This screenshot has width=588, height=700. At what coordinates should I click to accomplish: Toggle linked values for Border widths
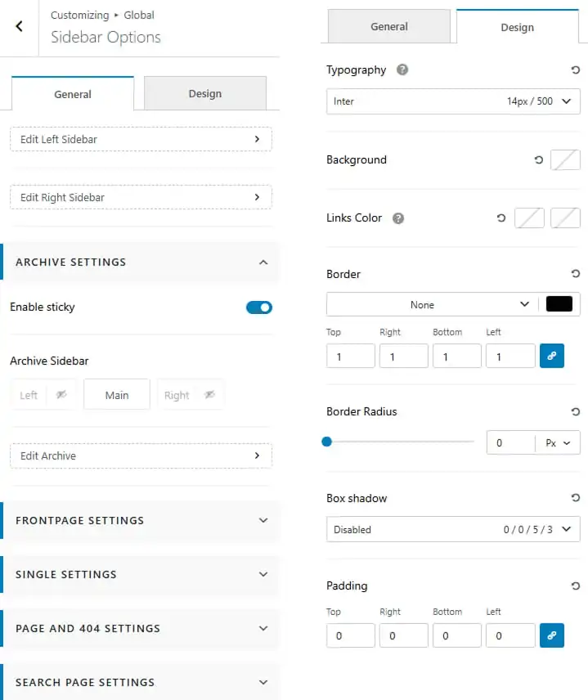tap(551, 356)
